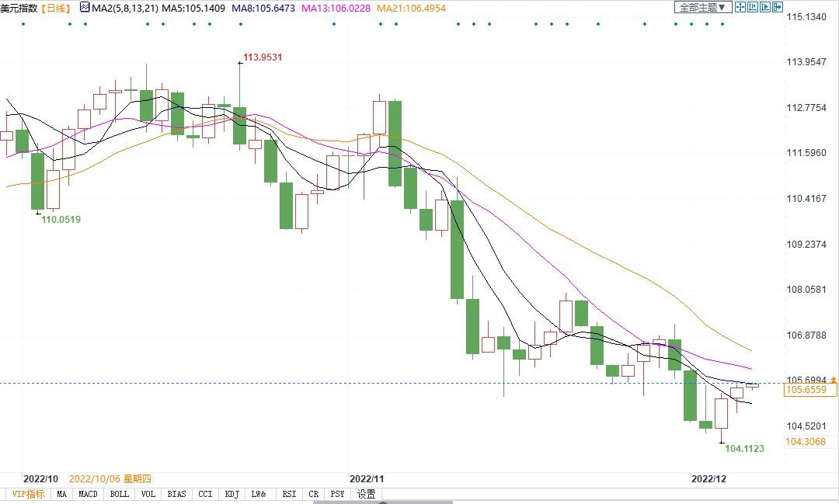Image resolution: width=839 pixels, height=504 pixels.
Task: Show the VOL indicator
Action: coord(148,494)
